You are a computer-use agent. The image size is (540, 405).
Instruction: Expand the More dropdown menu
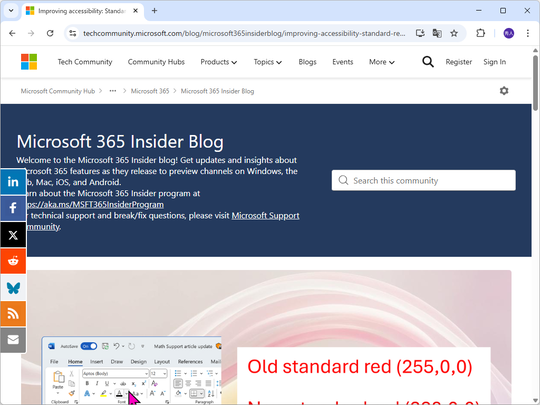click(382, 62)
